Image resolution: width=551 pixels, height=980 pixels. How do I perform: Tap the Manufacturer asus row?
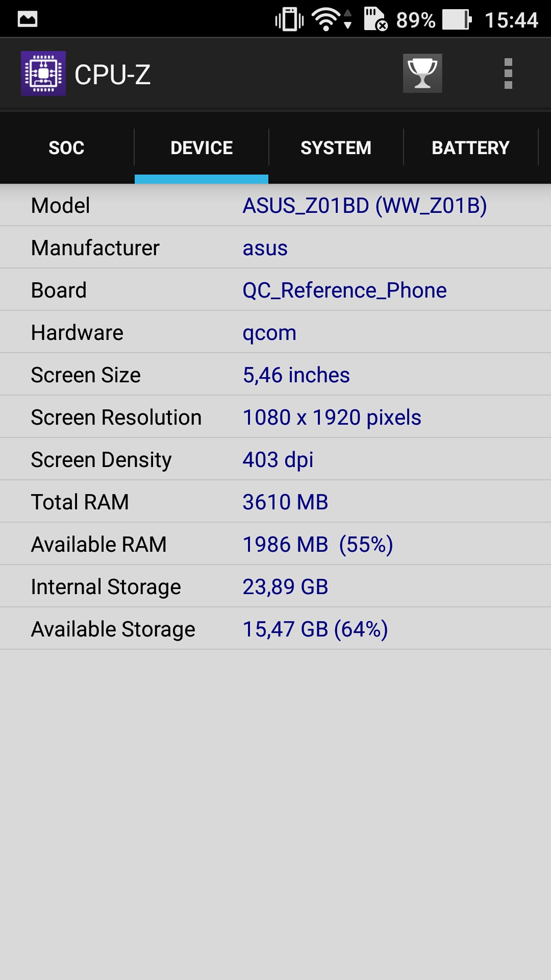tap(275, 248)
